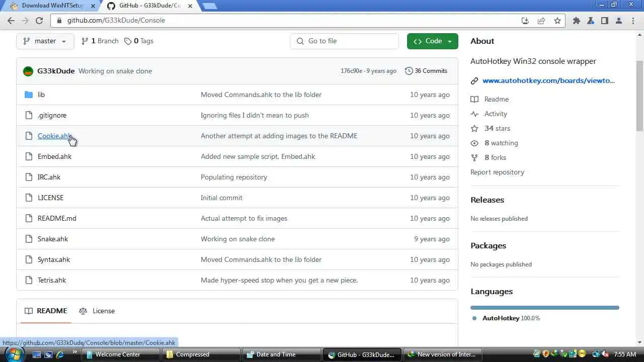
Task: Switch to the Download WinNTSetup tab
Action: pos(49,6)
